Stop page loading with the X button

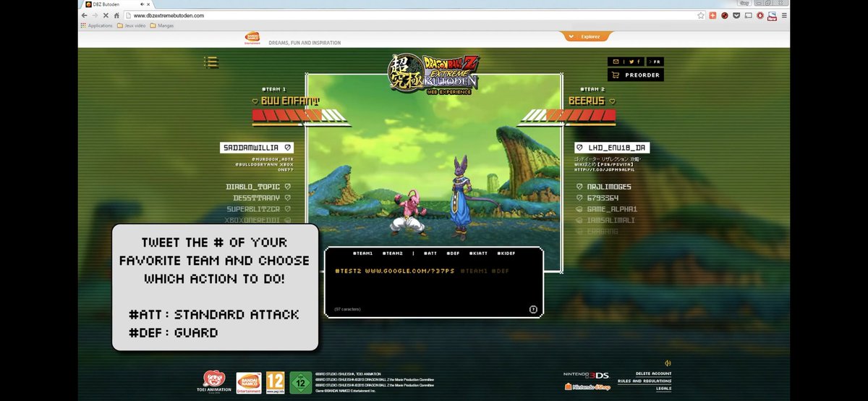click(106, 15)
